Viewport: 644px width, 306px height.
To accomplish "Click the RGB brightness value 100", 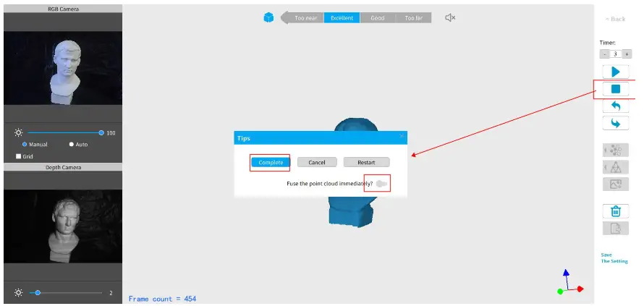I will pyautogui.click(x=111, y=133).
